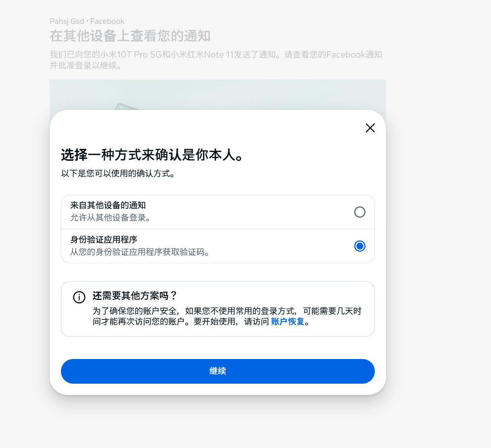Click the 选择一种方式来确认是你本人 dialog title
The height and width of the screenshot is (448, 491).
[152, 155]
